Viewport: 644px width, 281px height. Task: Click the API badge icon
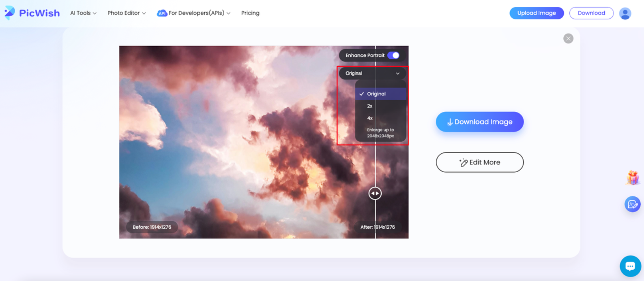(x=162, y=13)
